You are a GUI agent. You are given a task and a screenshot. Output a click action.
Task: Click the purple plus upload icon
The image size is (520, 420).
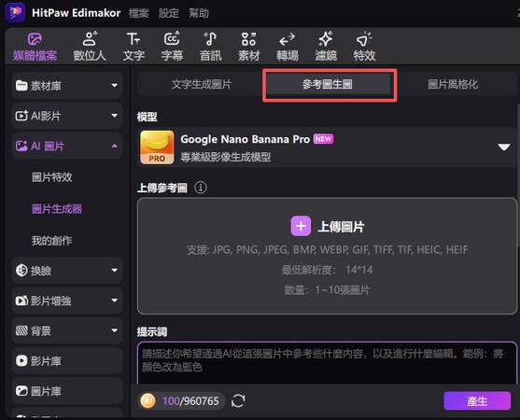[301, 226]
